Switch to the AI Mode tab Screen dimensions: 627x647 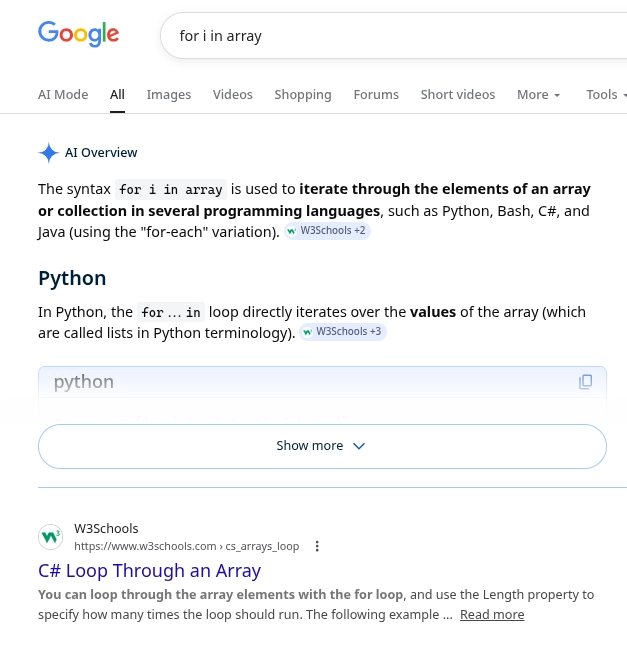tap(63, 95)
